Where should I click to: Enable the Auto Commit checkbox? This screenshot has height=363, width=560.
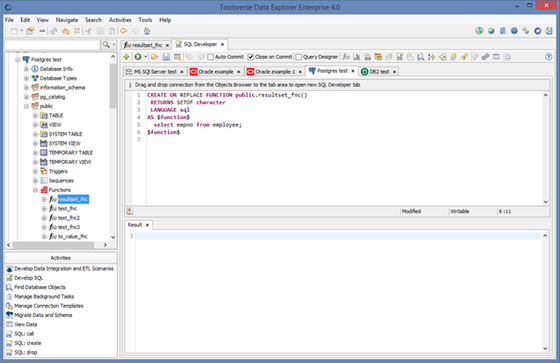click(211, 57)
